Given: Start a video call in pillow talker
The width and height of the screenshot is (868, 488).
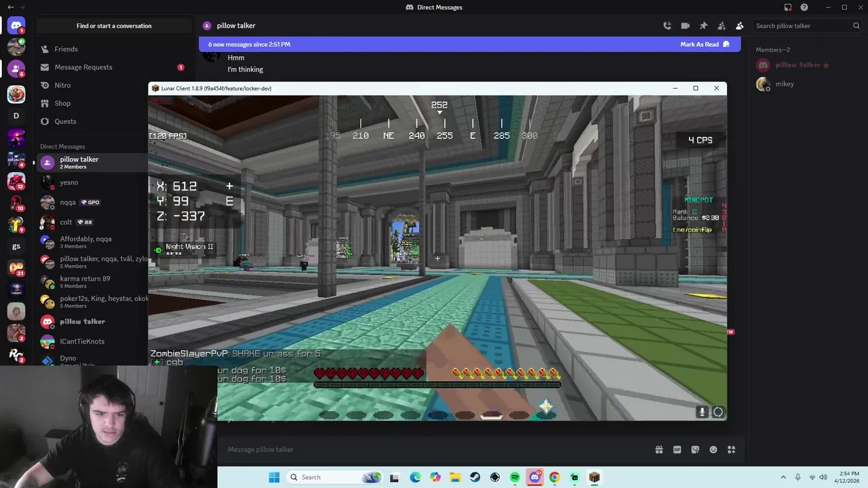Looking at the screenshot, I should pos(685,26).
